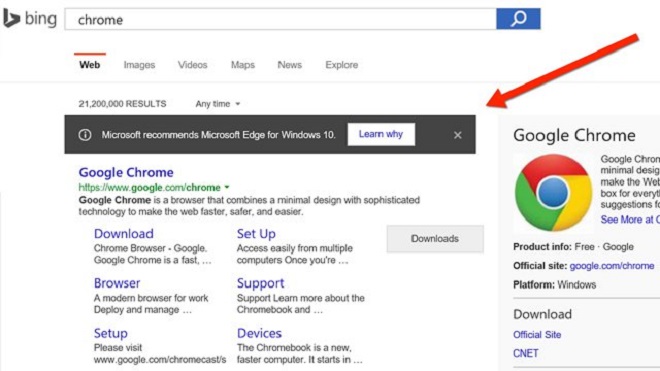Screen dimensions: 660x371
Task: Click the info icon in Edge banner
Action: (x=85, y=135)
